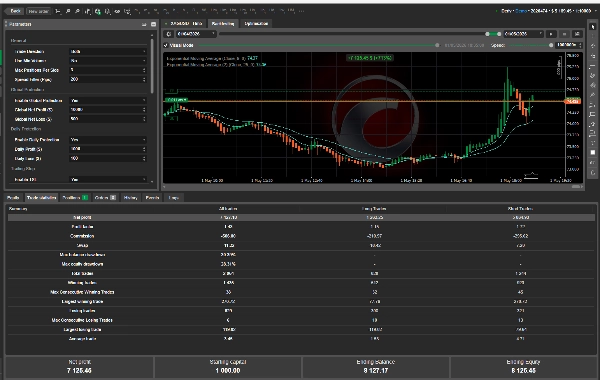This screenshot has height=380, width=600.
Task: Switch to the Optimization tab
Action: coord(256,24)
